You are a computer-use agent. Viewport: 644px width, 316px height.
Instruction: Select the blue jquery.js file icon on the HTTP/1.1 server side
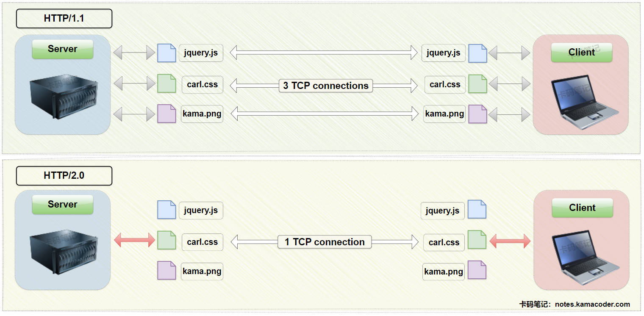(167, 53)
